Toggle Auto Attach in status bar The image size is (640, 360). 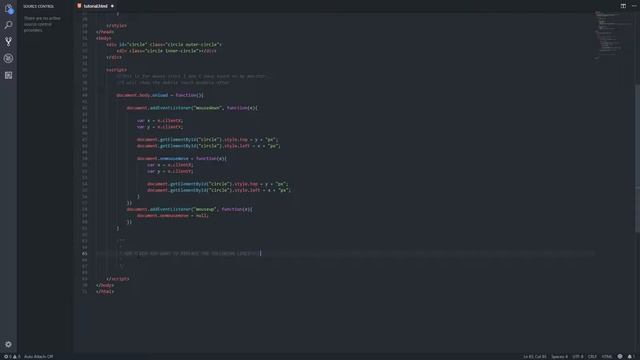[38, 356]
